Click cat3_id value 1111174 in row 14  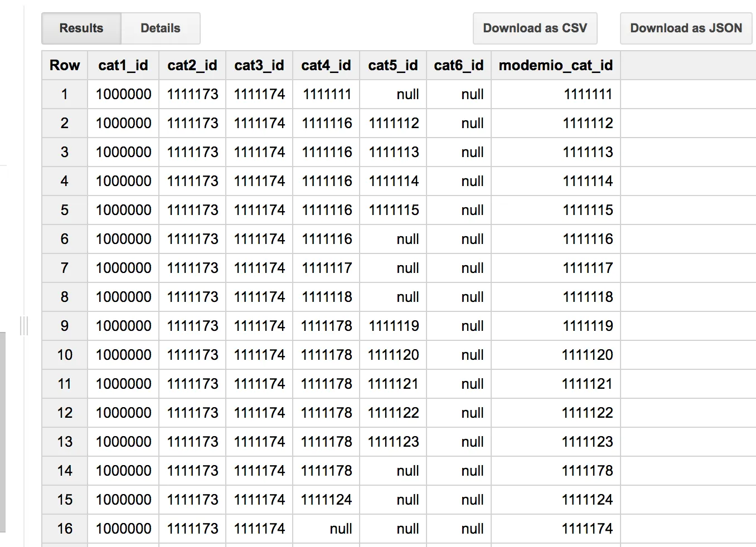pos(259,471)
